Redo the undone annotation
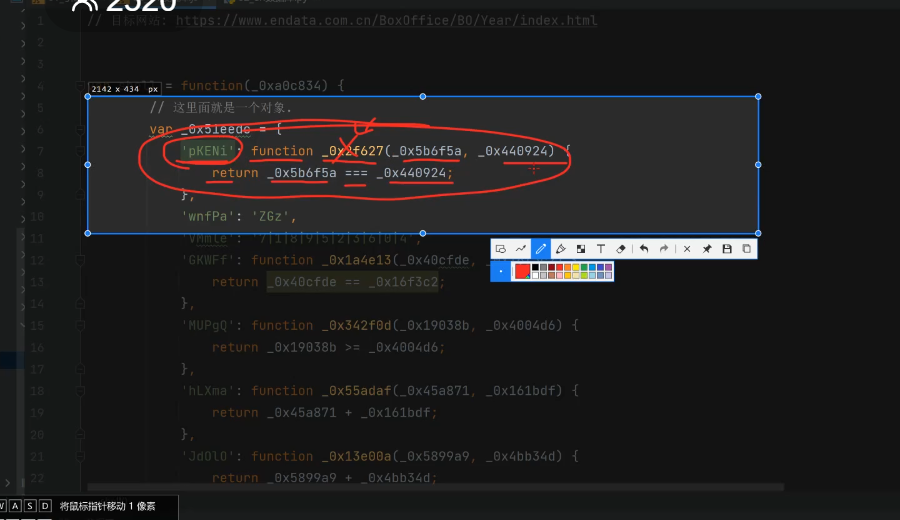The image size is (900, 520). [664, 249]
